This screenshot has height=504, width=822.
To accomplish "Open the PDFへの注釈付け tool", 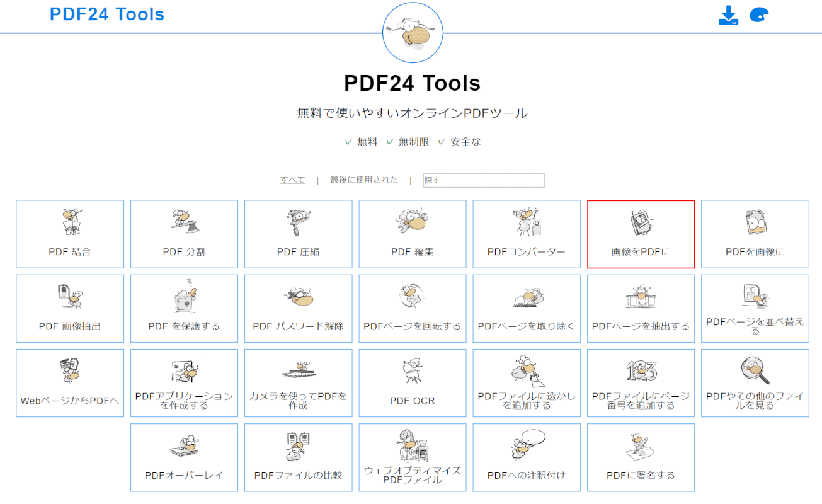I will pyautogui.click(x=527, y=457).
